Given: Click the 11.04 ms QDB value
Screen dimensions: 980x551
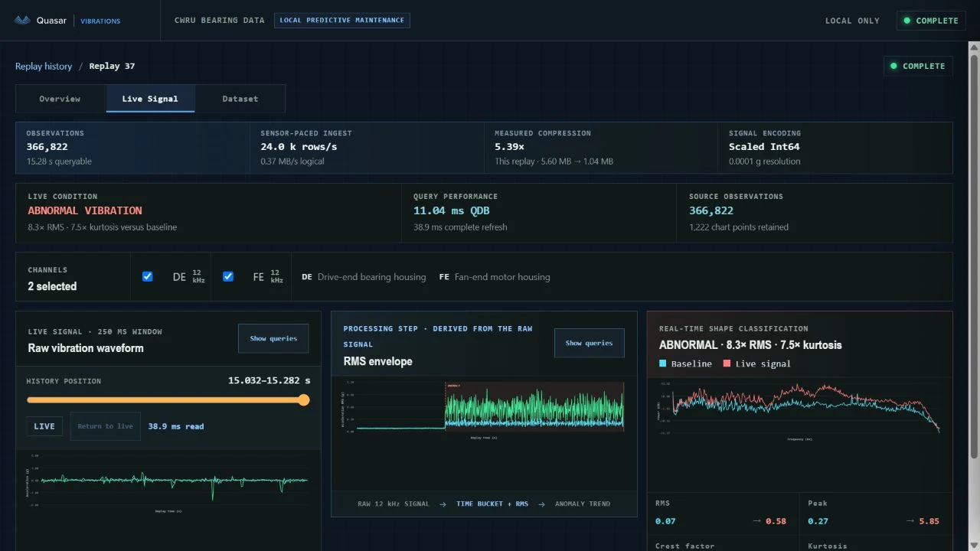Looking at the screenshot, I should (x=452, y=210).
